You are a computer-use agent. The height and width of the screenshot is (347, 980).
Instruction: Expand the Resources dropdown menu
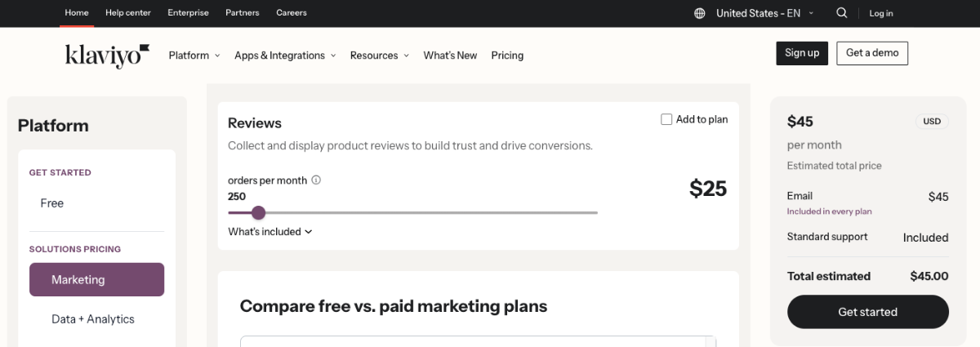(x=380, y=56)
